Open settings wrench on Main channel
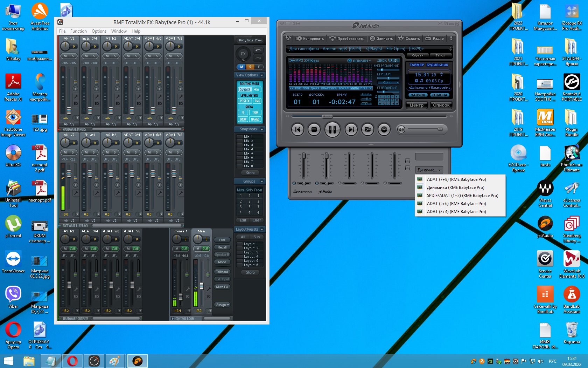The width and height of the screenshot is (588, 368). pos(209,289)
